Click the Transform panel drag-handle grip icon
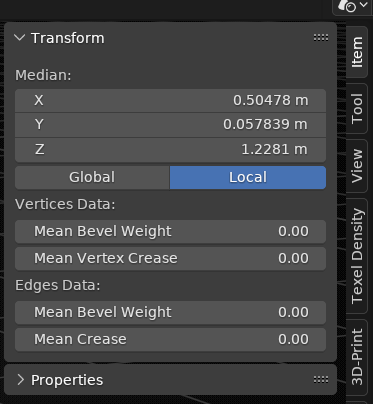 pyautogui.click(x=321, y=38)
